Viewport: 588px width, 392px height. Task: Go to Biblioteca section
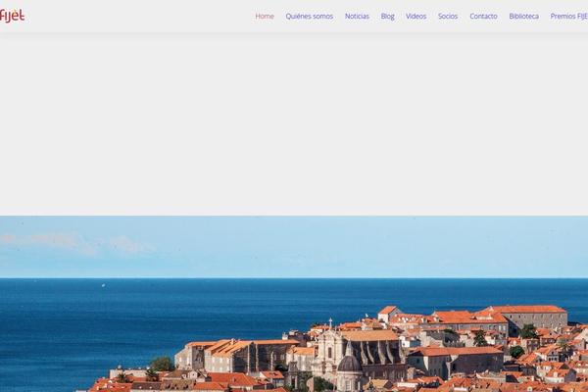click(524, 16)
